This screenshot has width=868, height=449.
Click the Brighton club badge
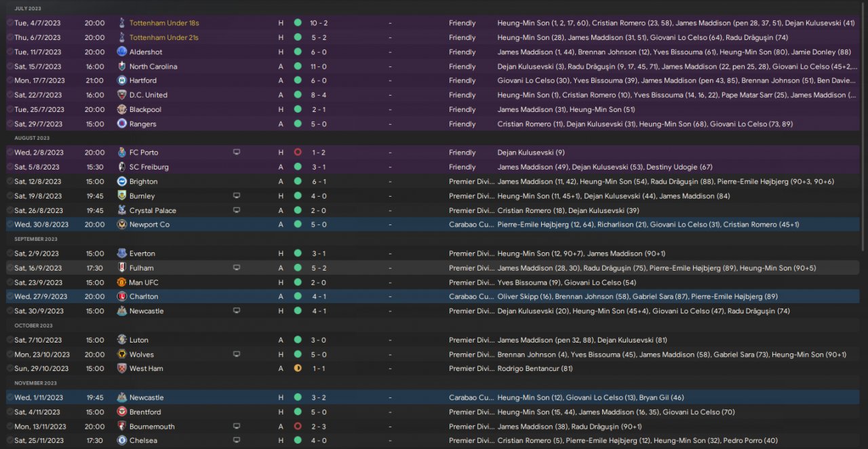click(122, 182)
